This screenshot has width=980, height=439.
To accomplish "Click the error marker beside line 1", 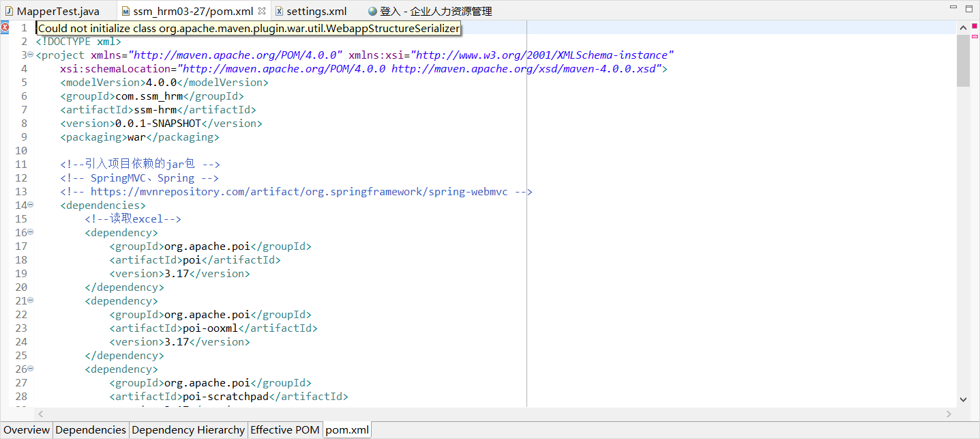I will [x=5, y=27].
